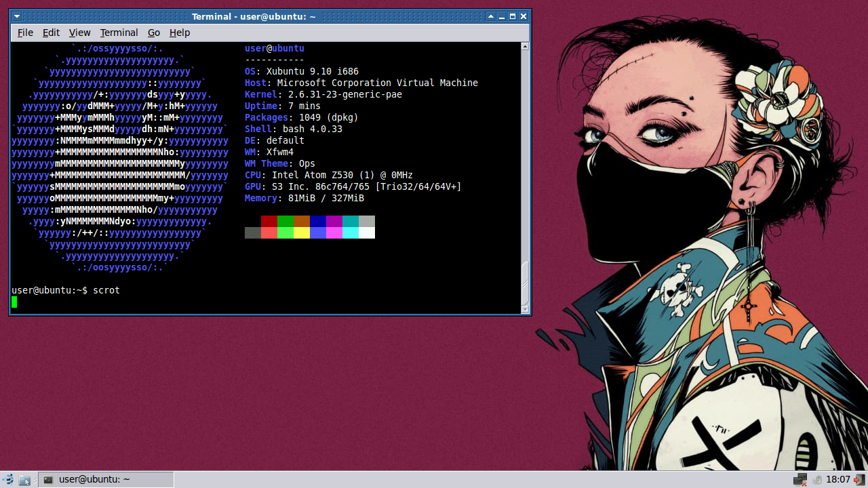868x488 pixels.
Task: Click the network disconnected tray icon
Action: coord(800,480)
